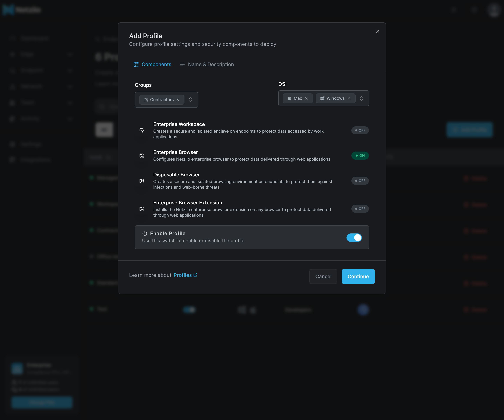The width and height of the screenshot is (504, 420).
Task: Remove the Mac OS tag
Action: click(306, 98)
